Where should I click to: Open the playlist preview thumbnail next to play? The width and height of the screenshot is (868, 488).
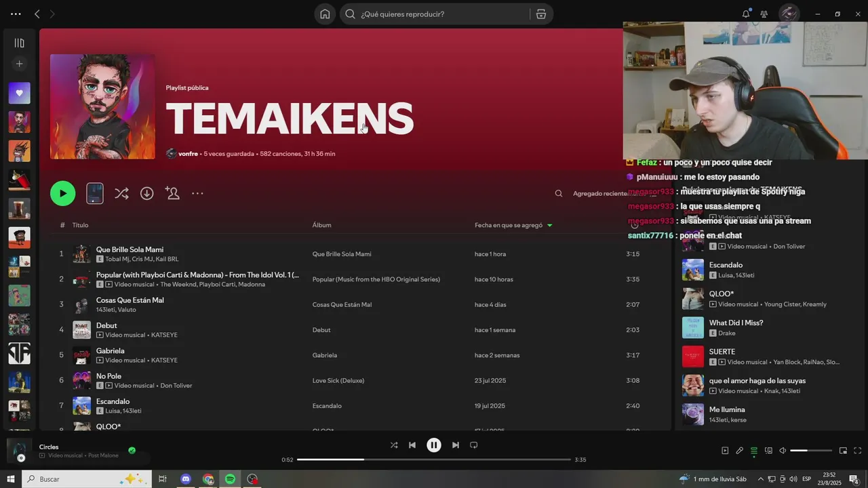point(95,193)
